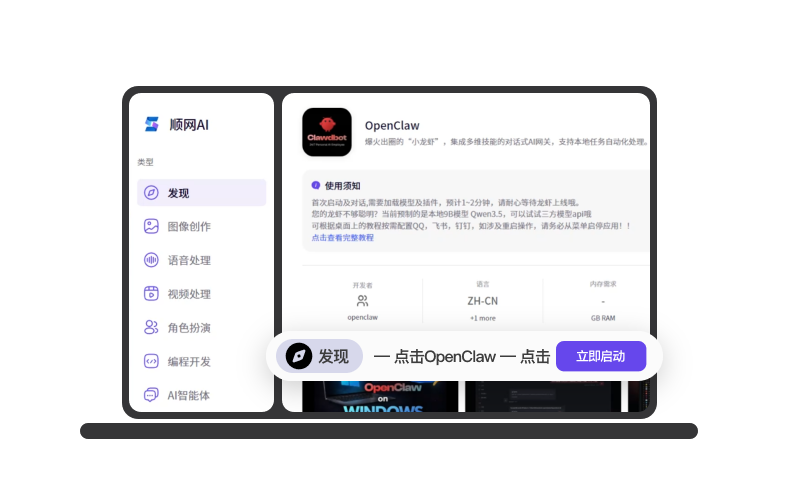Click the 开发者 label
This screenshot has height=496, width=802.
coord(363,285)
